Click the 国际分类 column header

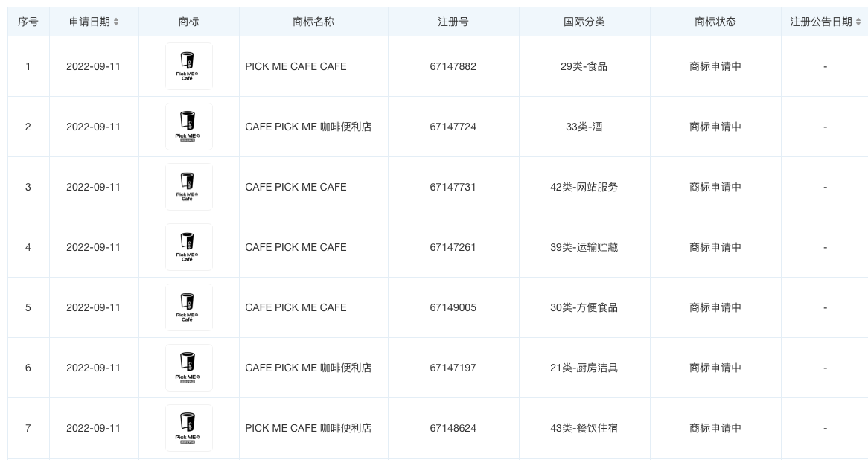tap(584, 22)
